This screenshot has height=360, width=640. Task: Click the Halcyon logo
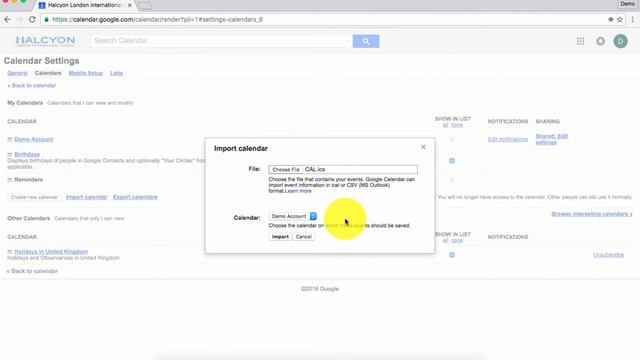pos(45,41)
